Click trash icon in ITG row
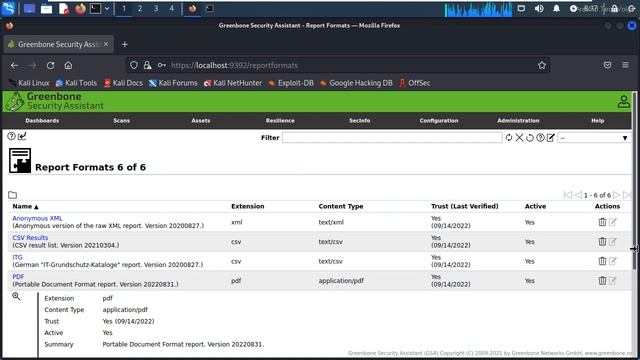 click(x=602, y=261)
